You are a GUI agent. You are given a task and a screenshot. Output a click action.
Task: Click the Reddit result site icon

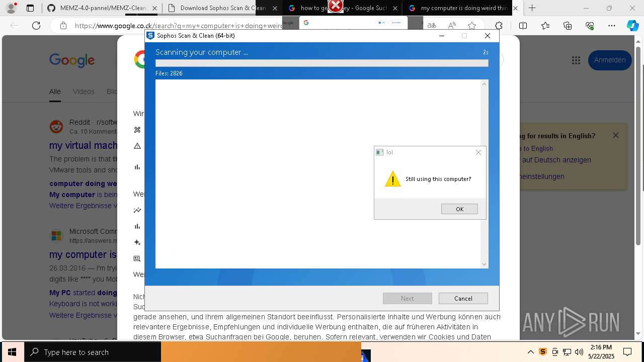[56, 127]
